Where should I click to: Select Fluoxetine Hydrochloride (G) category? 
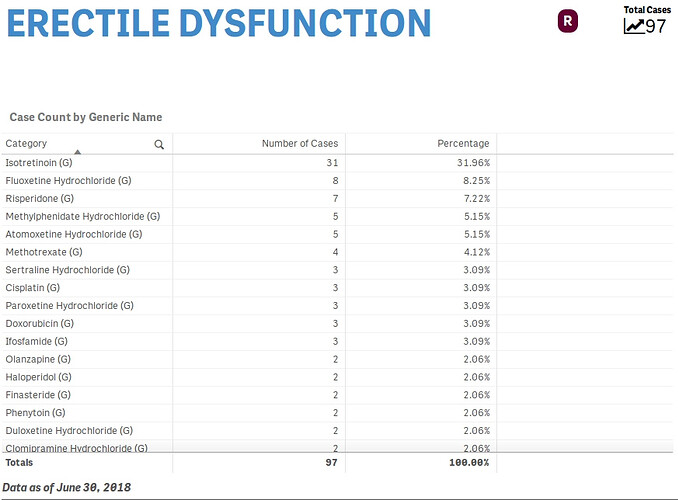click(68, 180)
